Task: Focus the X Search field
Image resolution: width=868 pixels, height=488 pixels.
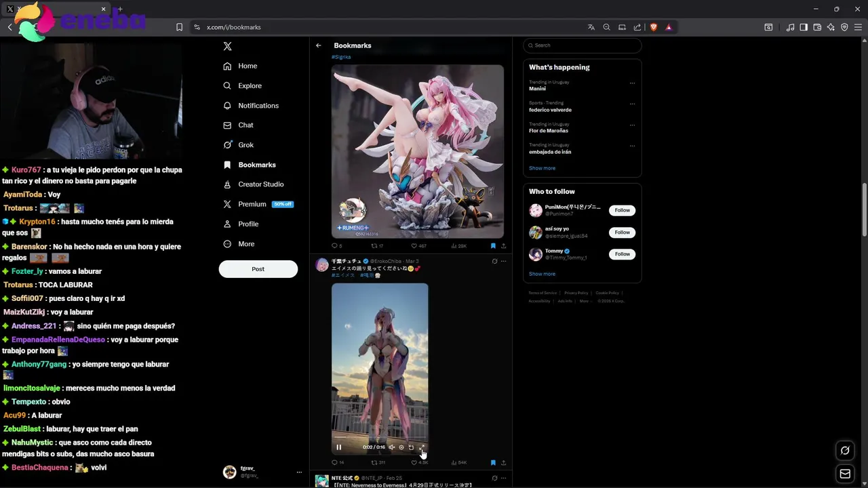Action: 582,45
